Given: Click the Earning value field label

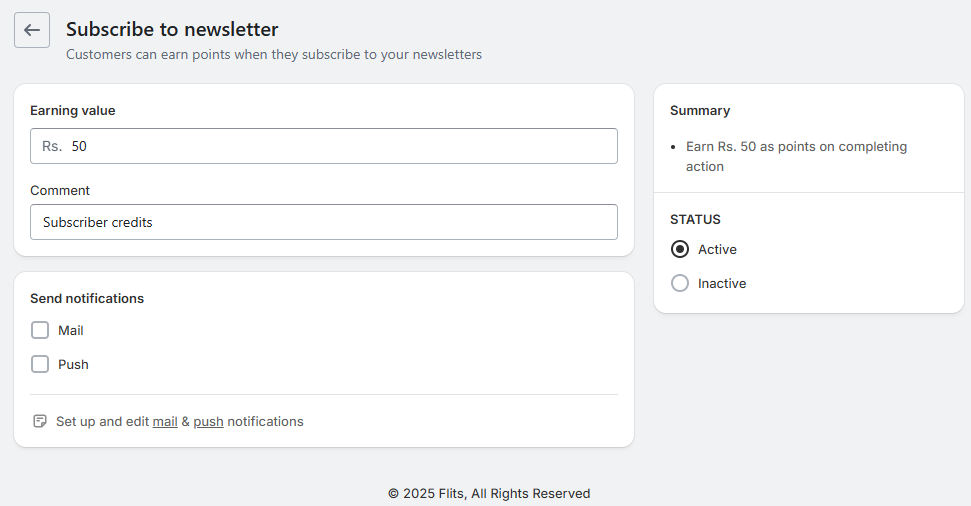Looking at the screenshot, I should tap(73, 110).
